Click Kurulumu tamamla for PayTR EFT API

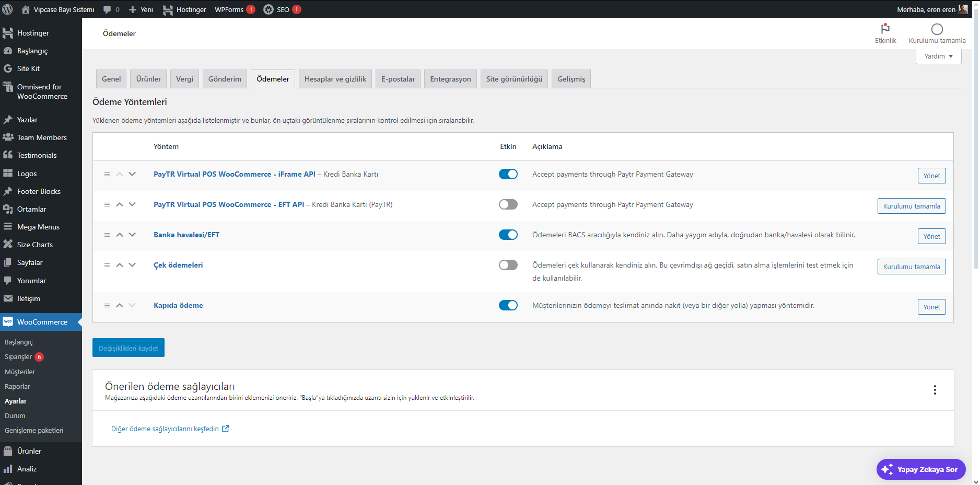pyautogui.click(x=912, y=206)
